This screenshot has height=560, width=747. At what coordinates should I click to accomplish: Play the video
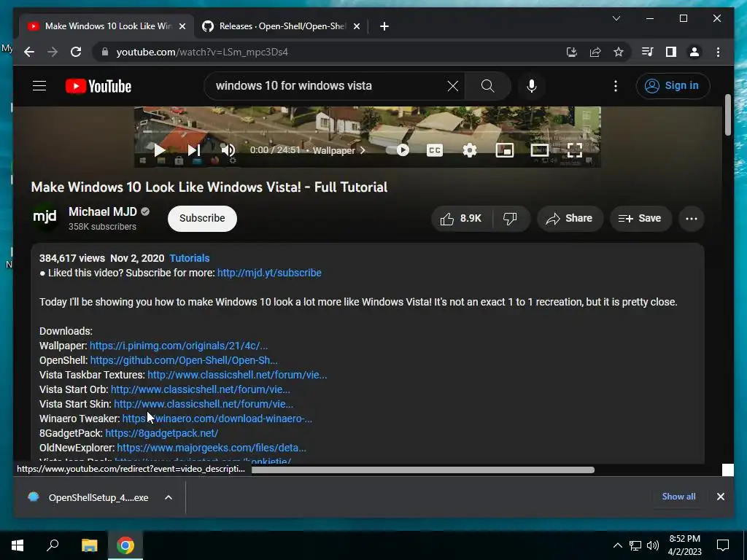click(159, 150)
